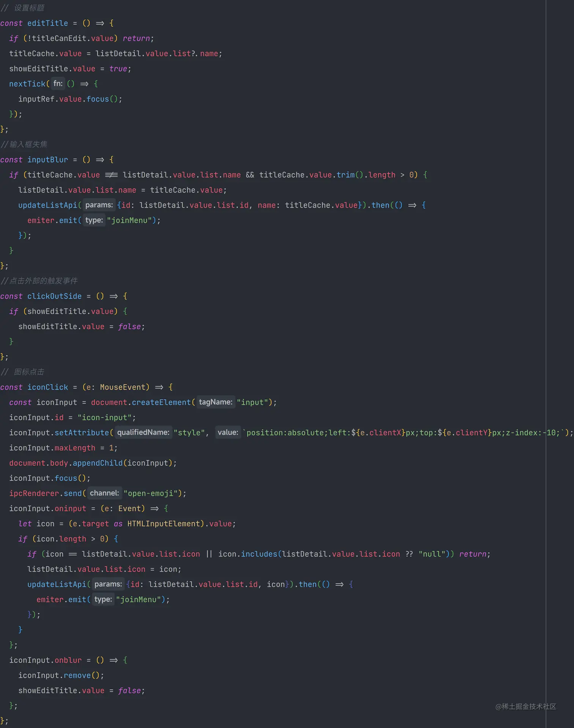The image size is (574, 728).
Task: Click the createElement method
Action: tap(161, 403)
